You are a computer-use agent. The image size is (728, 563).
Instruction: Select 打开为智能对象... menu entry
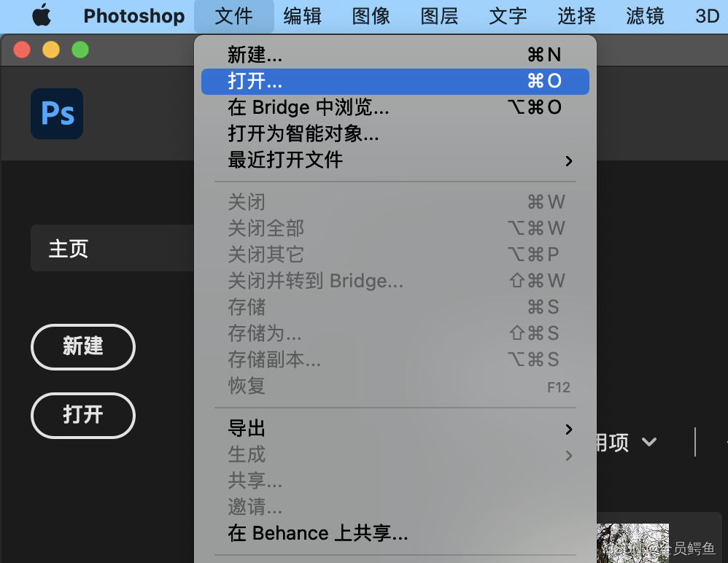[395, 133]
